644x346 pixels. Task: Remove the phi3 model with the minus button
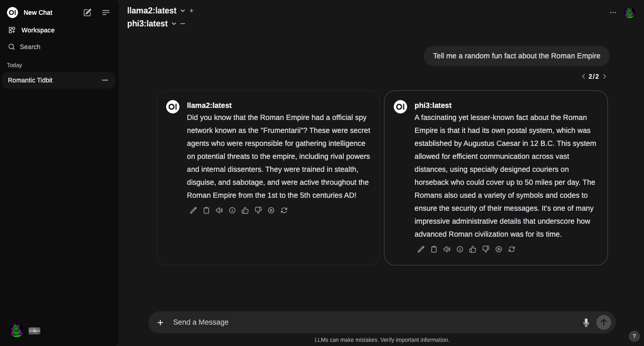pyautogui.click(x=183, y=24)
